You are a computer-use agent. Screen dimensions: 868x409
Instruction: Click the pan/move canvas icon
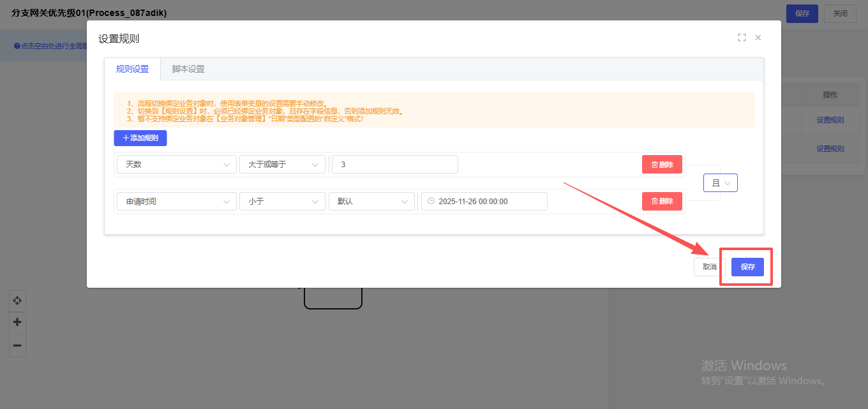pos(17,301)
